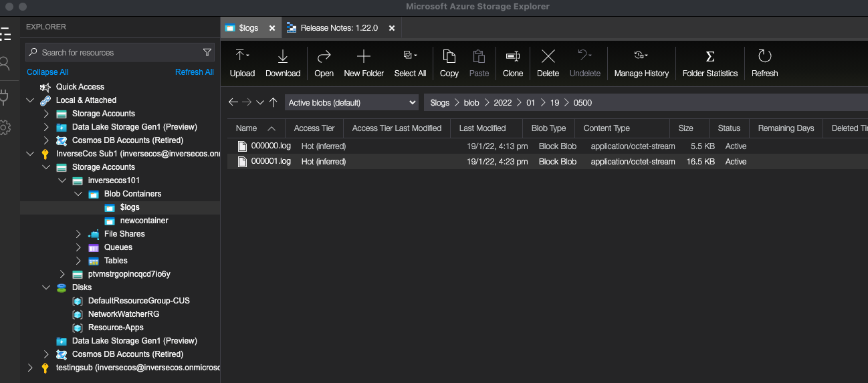
Task: Click the Refresh All link
Action: point(195,72)
